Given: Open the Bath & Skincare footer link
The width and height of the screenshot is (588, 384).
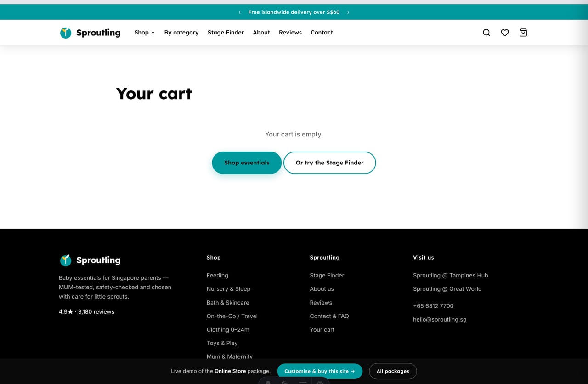Looking at the screenshot, I should click(228, 303).
